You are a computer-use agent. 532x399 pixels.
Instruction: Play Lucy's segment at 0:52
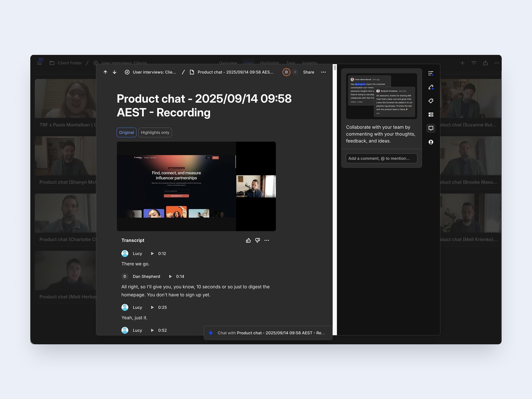(152, 330)
